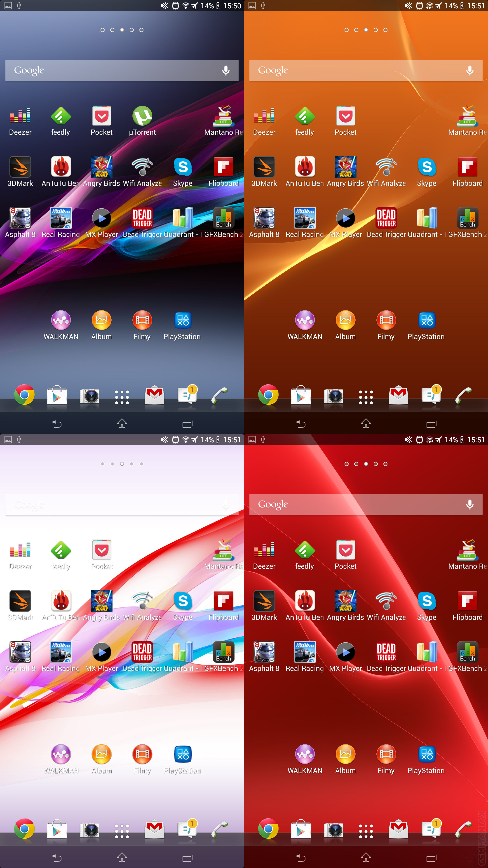Select last page indicator dot on the red screen
This screenshot has height=868, width=488.
pyautogui.click(x=385, y=464)
